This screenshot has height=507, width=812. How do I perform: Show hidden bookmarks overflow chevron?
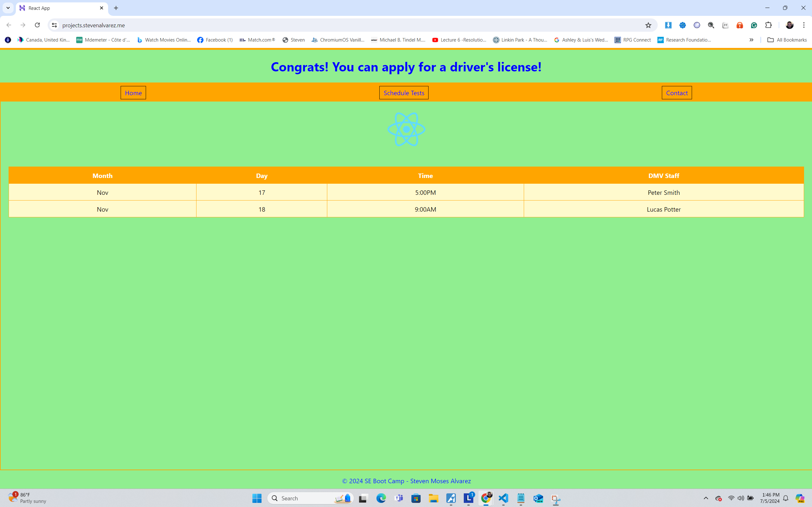tap(751, 40)
